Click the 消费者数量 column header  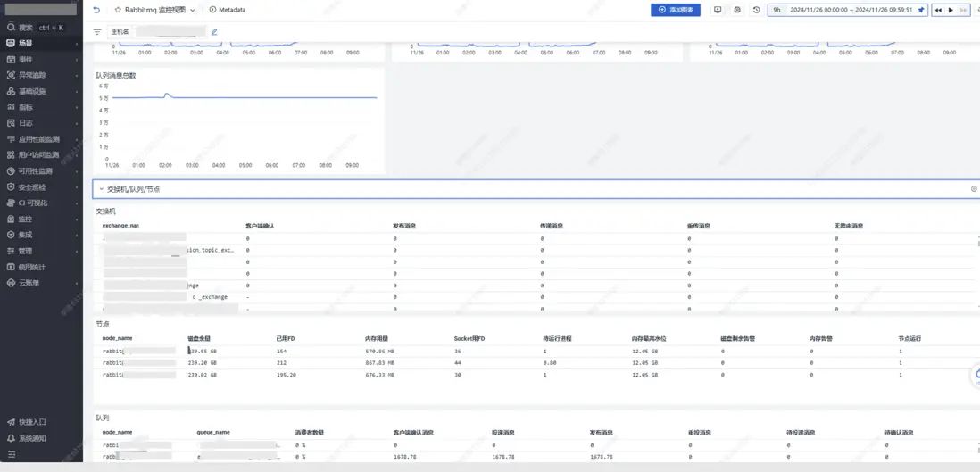(x=310, y=432)
